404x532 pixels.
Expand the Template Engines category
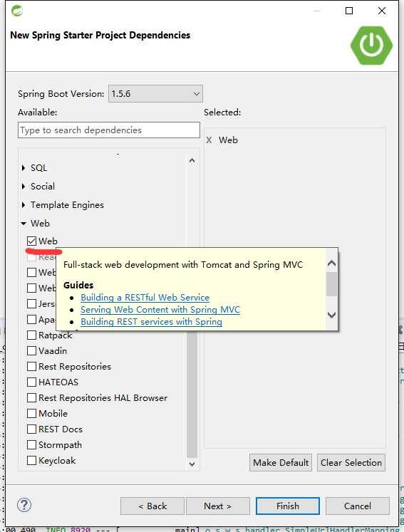click(24, 205)
